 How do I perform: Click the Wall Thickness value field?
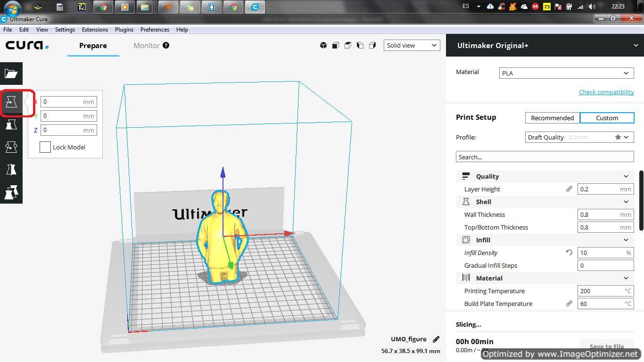(x=605, y=214)
